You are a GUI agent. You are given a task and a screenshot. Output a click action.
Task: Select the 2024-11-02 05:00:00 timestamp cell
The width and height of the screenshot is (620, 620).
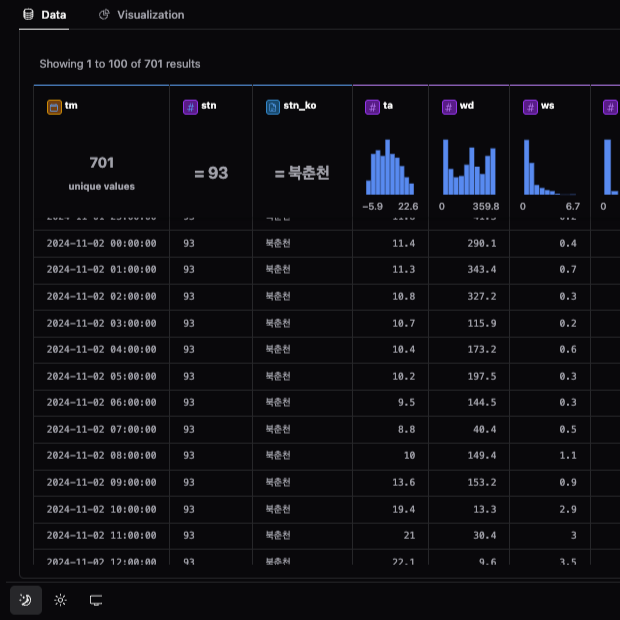point(101,377)
